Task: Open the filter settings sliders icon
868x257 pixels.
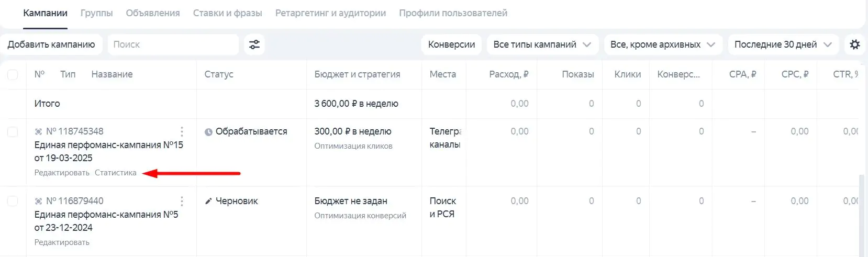Action: tap(254, 44)
